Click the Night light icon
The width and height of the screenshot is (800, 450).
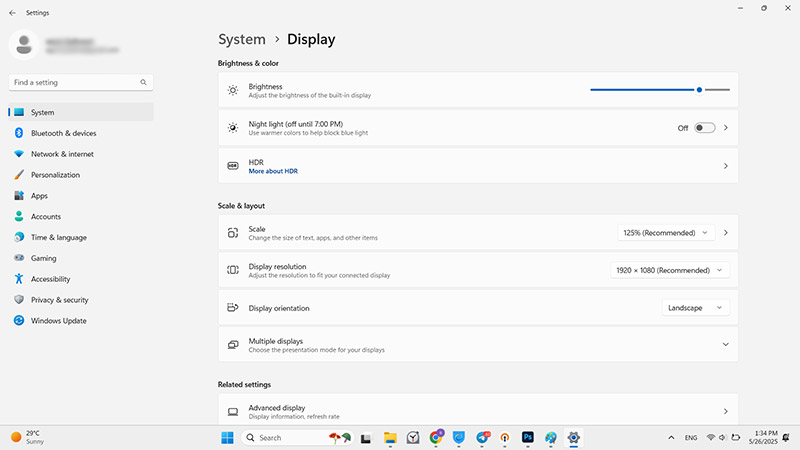pos(233,128)
